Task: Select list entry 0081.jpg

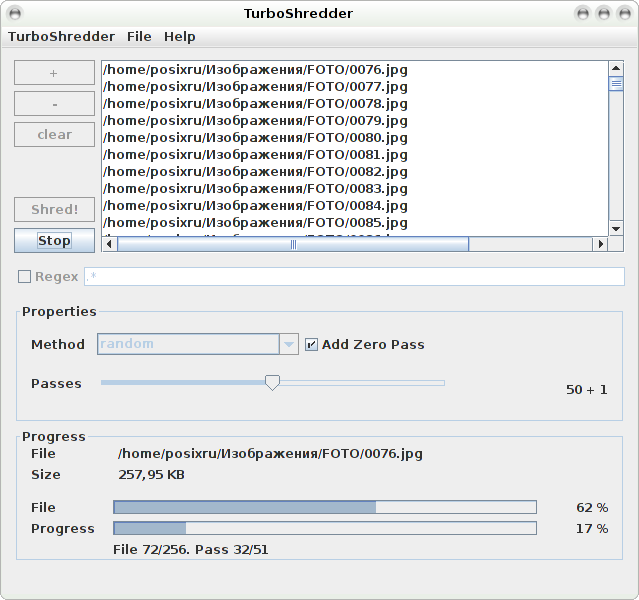Action: pos(355,155)
